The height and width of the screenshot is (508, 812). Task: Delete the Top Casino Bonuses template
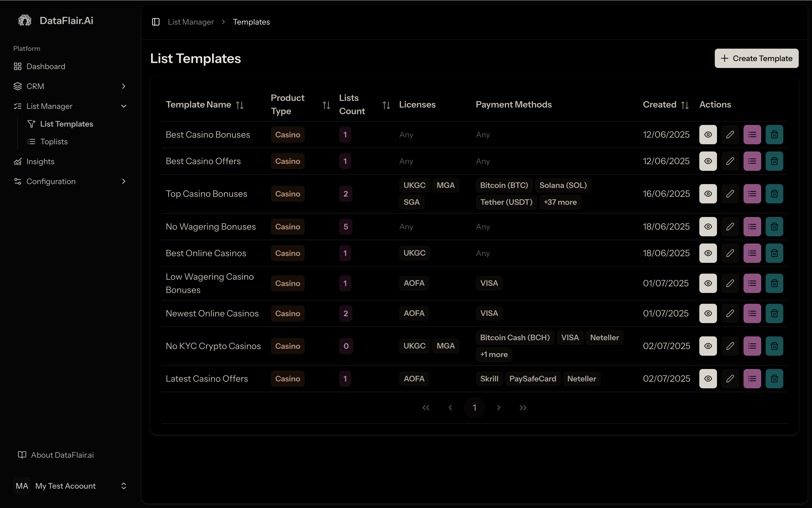pos(774,194)
